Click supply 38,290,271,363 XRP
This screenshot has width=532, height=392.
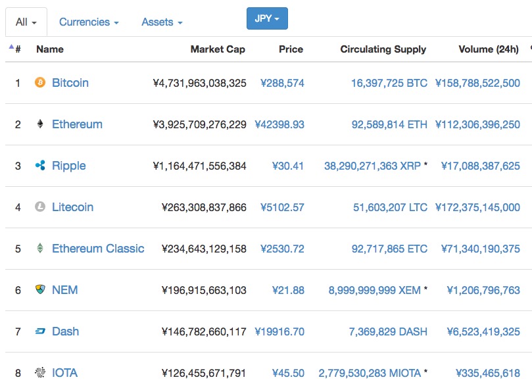372,166
